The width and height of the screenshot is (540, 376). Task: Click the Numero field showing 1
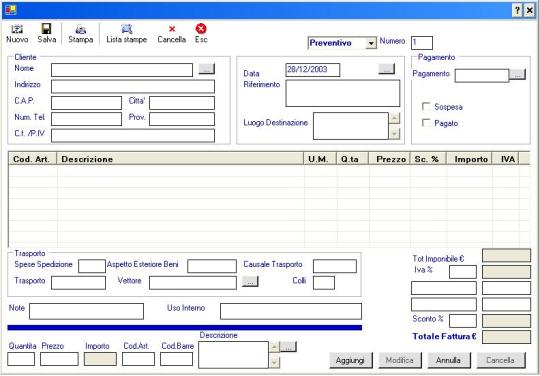[422, 43]
